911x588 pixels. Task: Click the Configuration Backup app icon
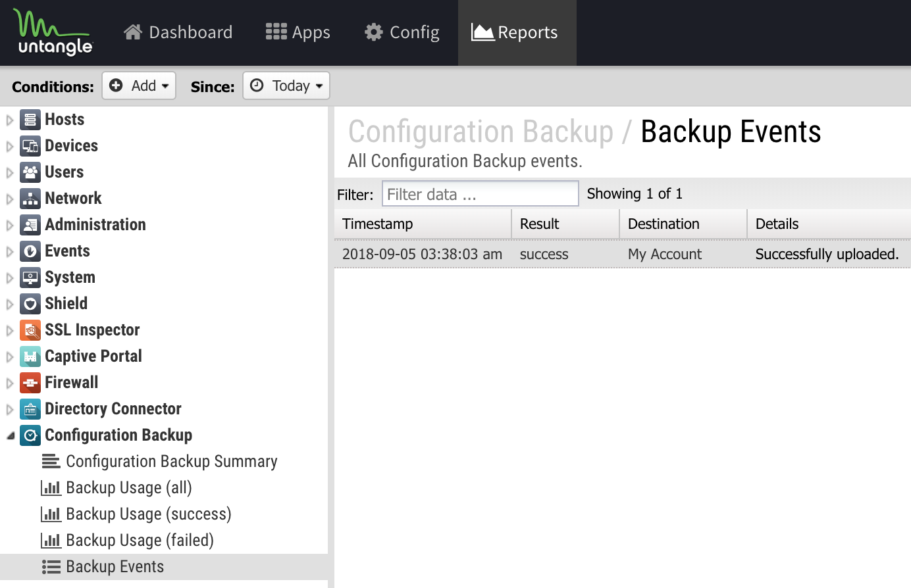(30, 435)
